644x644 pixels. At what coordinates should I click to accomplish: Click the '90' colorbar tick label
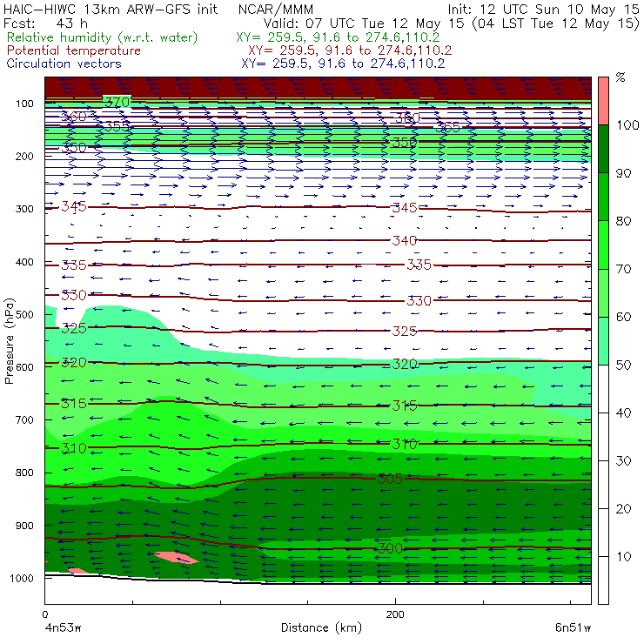point(623,173)
